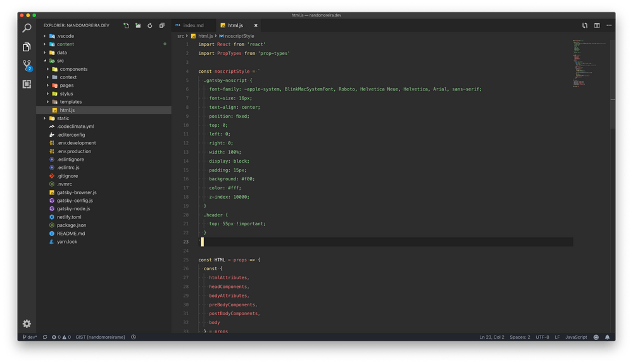633x364 pixels.
Task: Click the dev* git branch indicator
Action: (x=30, y=337)
